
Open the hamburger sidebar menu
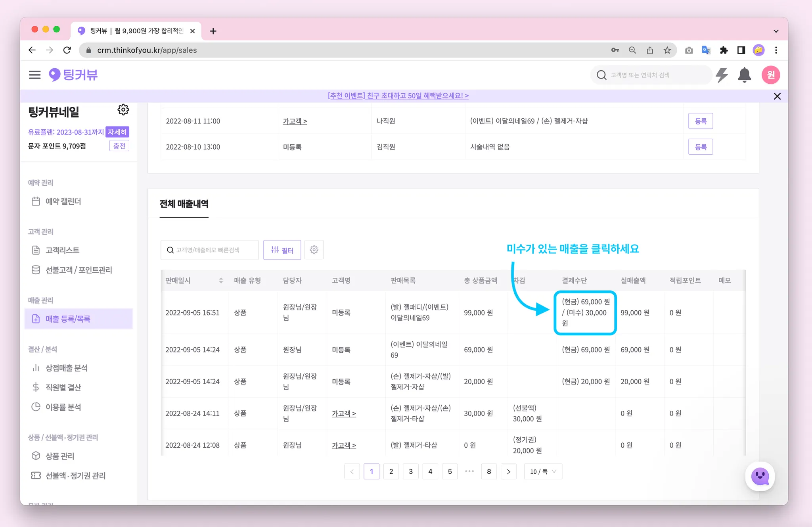(34, 75)
